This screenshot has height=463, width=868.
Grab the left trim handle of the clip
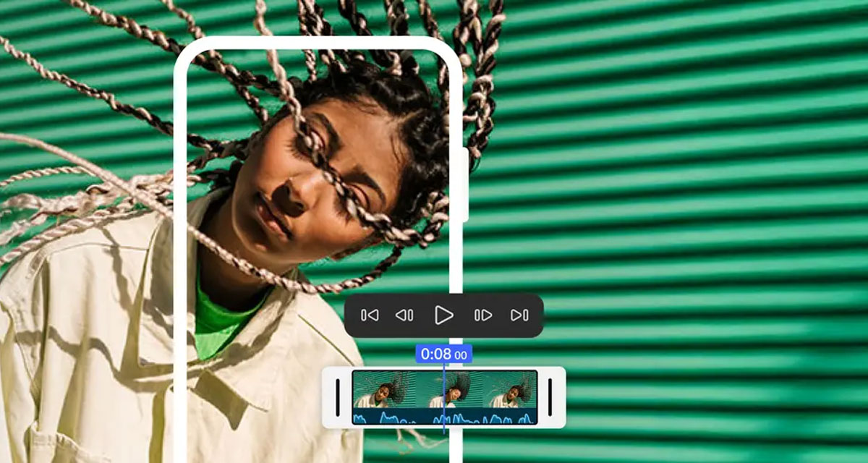337,398
